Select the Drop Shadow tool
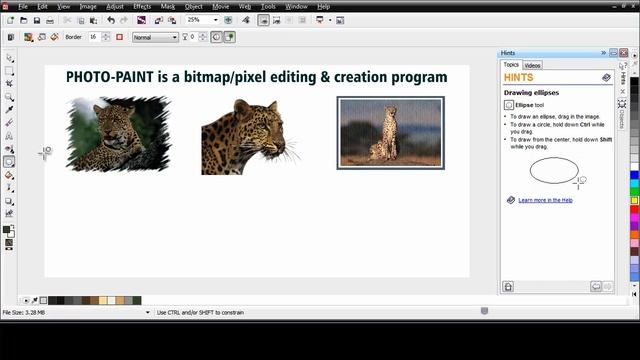This screenshot has width=640, height=360. click(9, 201)
